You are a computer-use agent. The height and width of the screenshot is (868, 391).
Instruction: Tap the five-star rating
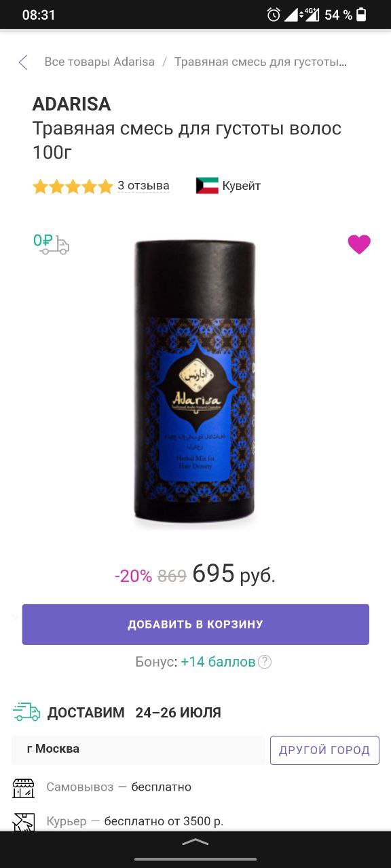(x=73, y=186)
